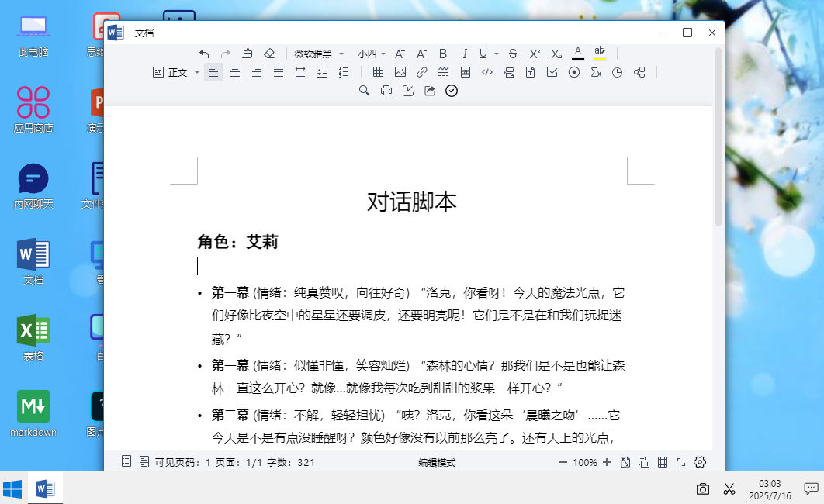The image size is (824, 504).
Task: Toggle underline formatting
Action: tap(483, 54)
